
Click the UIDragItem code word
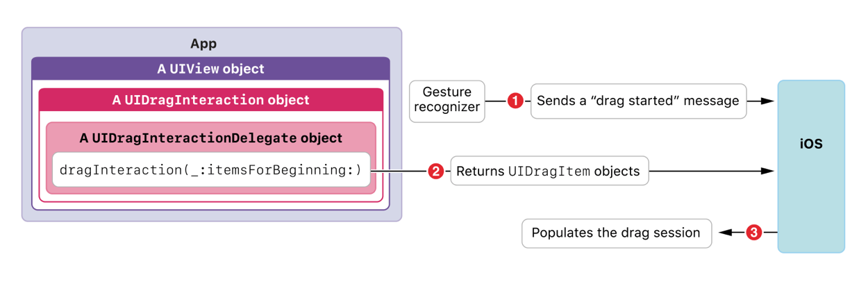(x=549, y=171)
